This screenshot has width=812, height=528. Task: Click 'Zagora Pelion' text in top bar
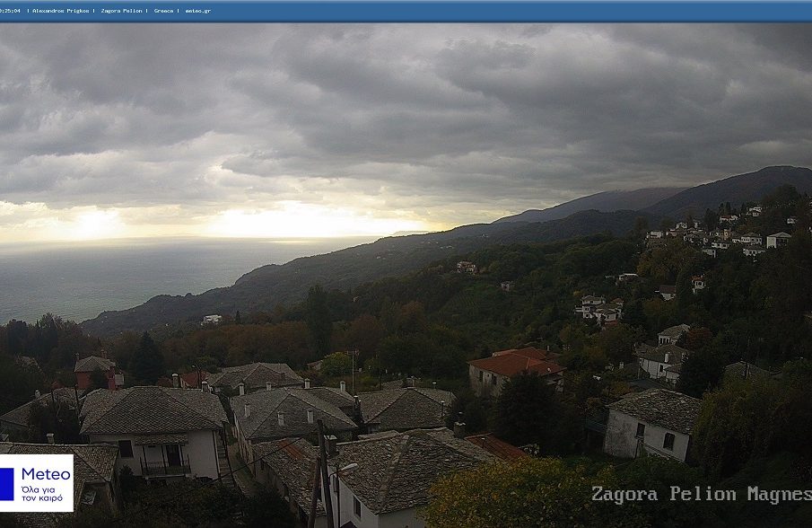coord(121,11)
